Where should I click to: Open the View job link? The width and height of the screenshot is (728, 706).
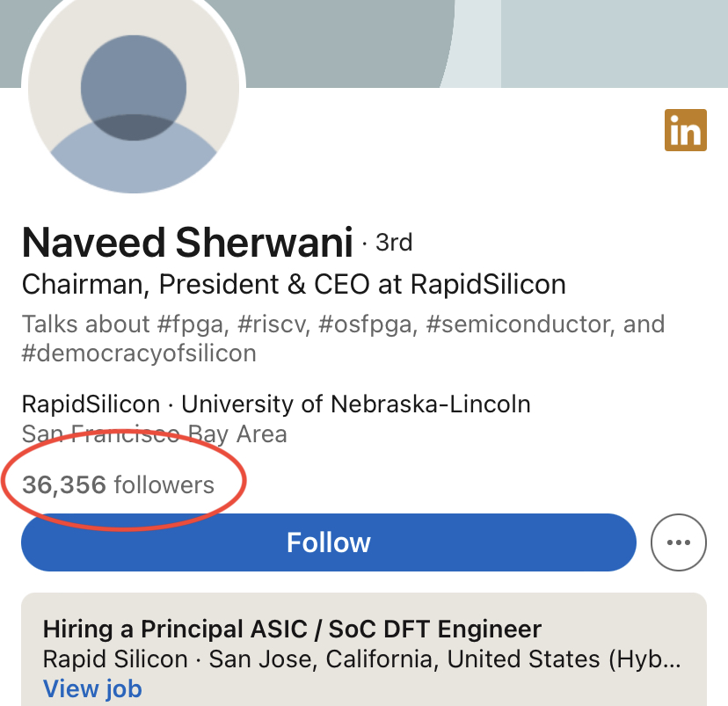92,689
